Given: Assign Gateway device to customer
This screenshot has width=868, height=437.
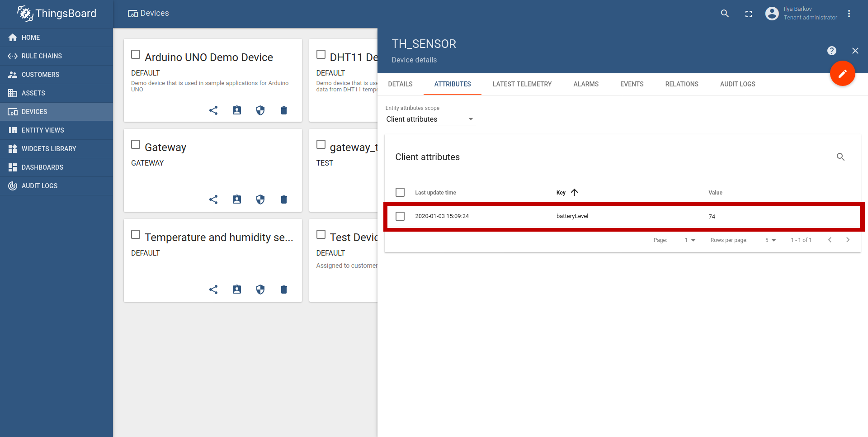Looking at the screenshot, I should pyautogui.click(x=237, y=199).
